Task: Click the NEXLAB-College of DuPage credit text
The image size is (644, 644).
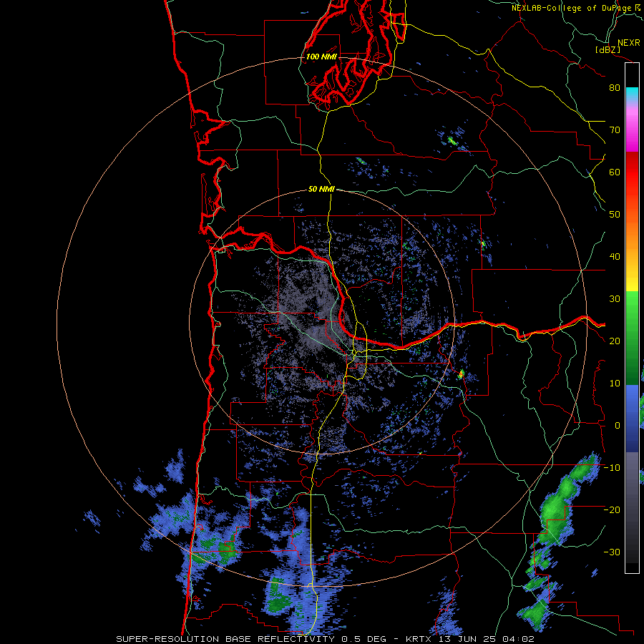Action: coord(572,8)
